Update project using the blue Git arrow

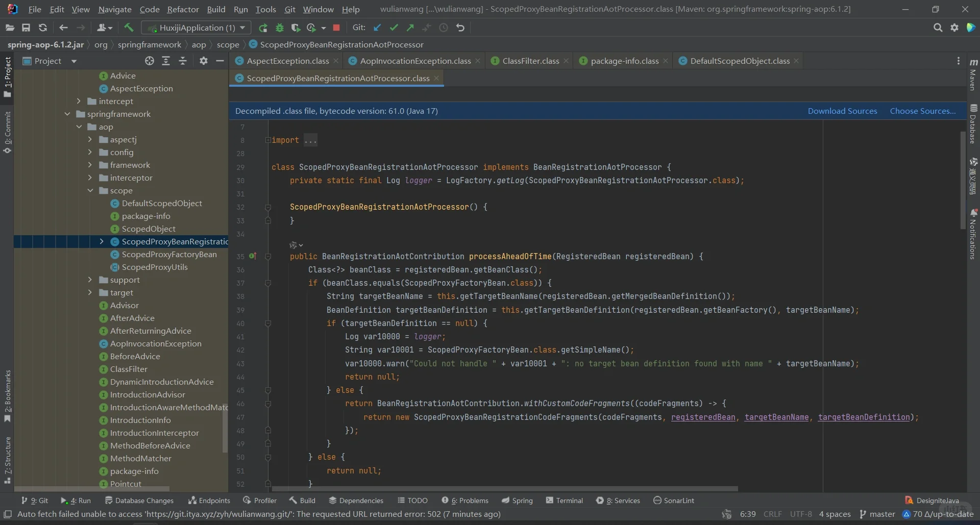(x=377, y=28)
